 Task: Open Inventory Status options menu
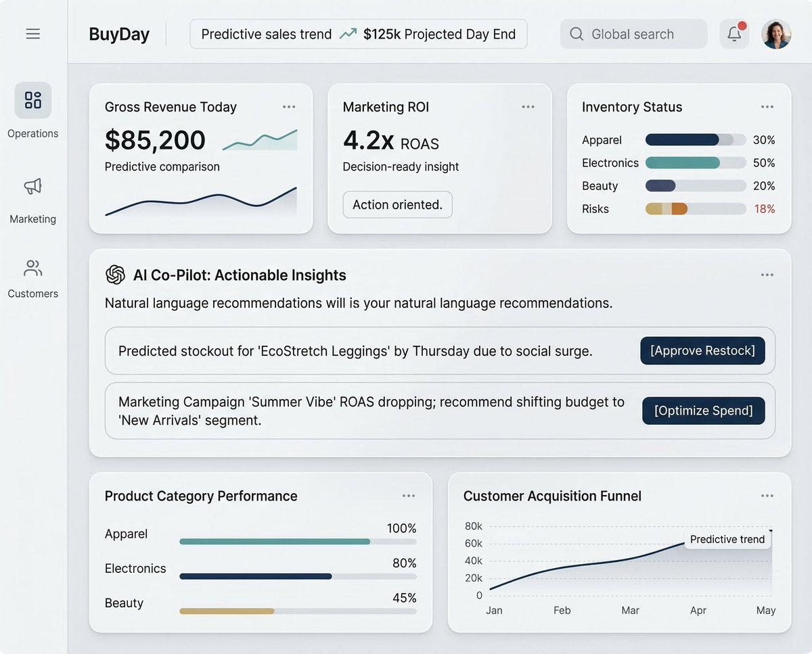pos(767,107)
